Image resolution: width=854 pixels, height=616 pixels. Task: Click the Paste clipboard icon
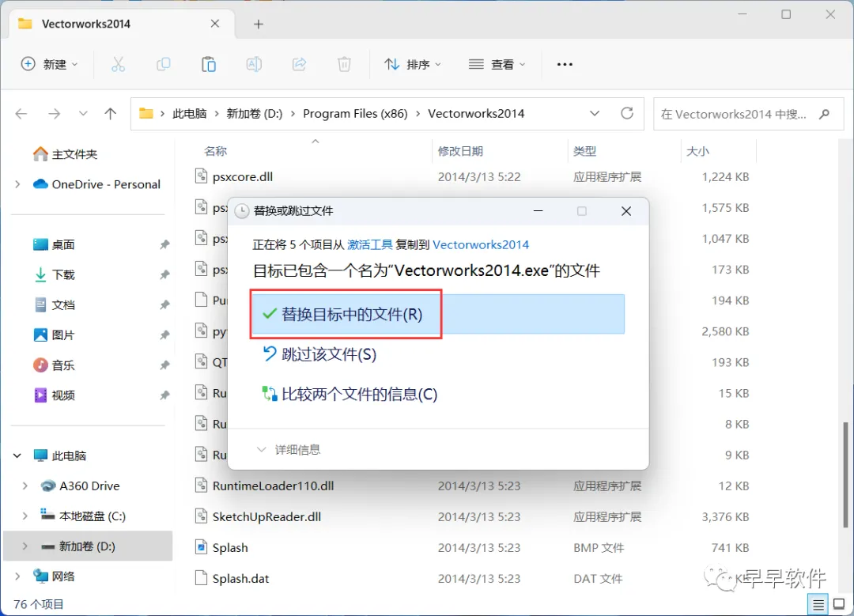click(209, 64)
